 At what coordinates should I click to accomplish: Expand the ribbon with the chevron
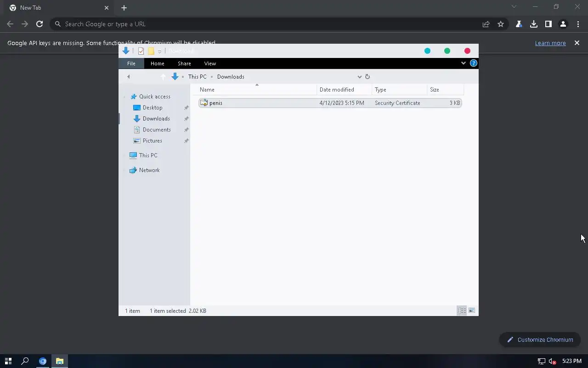point(463,63)
